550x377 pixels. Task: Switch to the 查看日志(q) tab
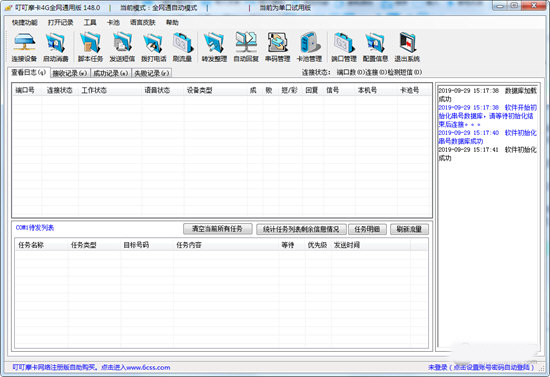point(29,73)
